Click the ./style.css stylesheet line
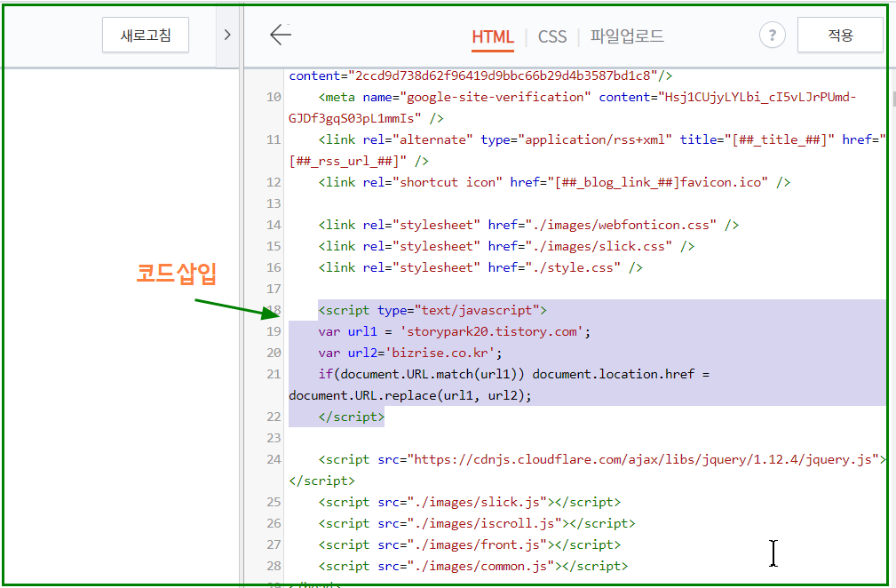The height and width of the screenshot is (588, 896). 480,267
